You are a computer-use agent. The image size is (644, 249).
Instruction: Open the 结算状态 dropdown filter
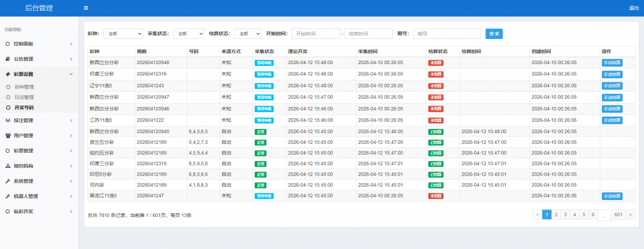click(248, 34)
